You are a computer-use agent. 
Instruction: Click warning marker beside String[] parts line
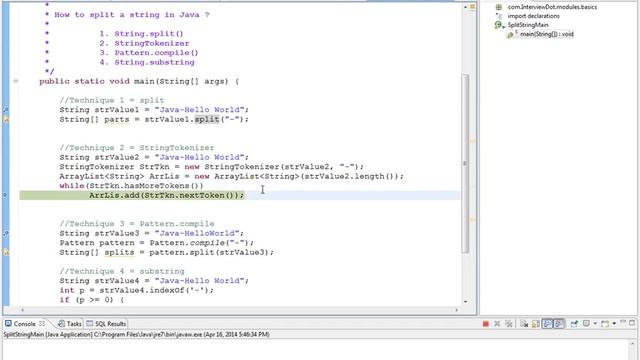[x=6, y=119]
